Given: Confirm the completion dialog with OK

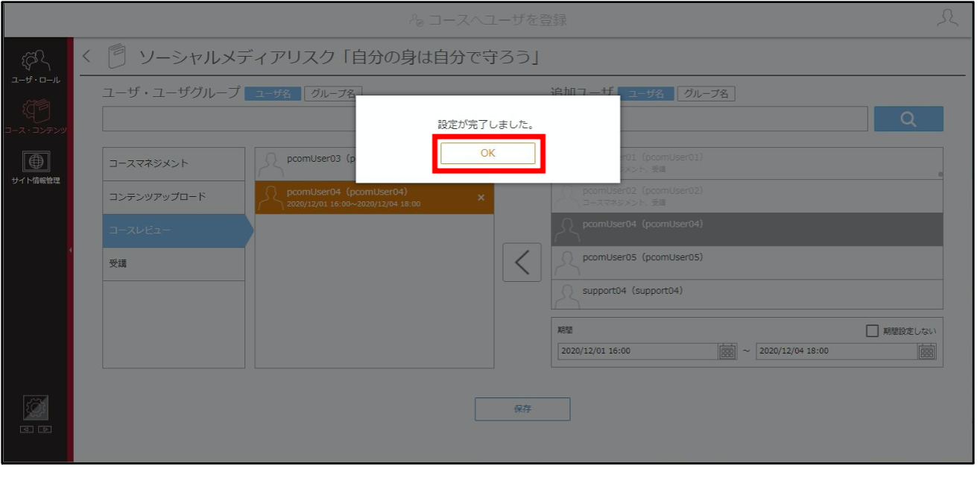Looking at the screenshot, I should coord(487,153).
